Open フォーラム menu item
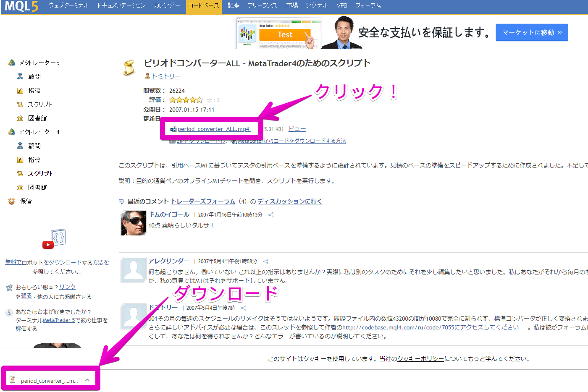The image size is (588, 392). 368,5
